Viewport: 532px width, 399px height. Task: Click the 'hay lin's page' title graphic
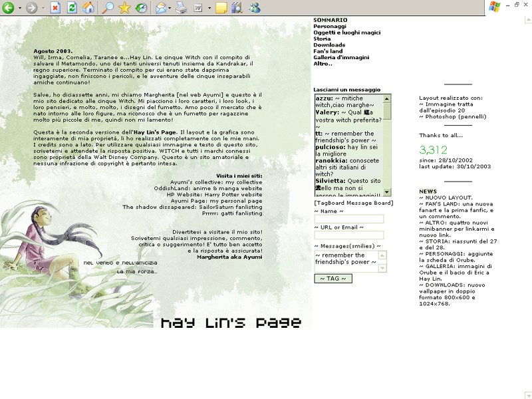tap(231, 323)
